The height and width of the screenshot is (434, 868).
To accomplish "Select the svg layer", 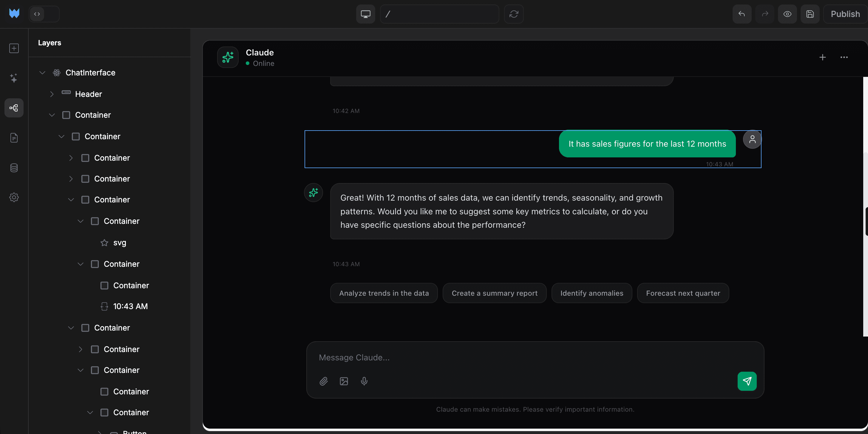I will [109, 243].
